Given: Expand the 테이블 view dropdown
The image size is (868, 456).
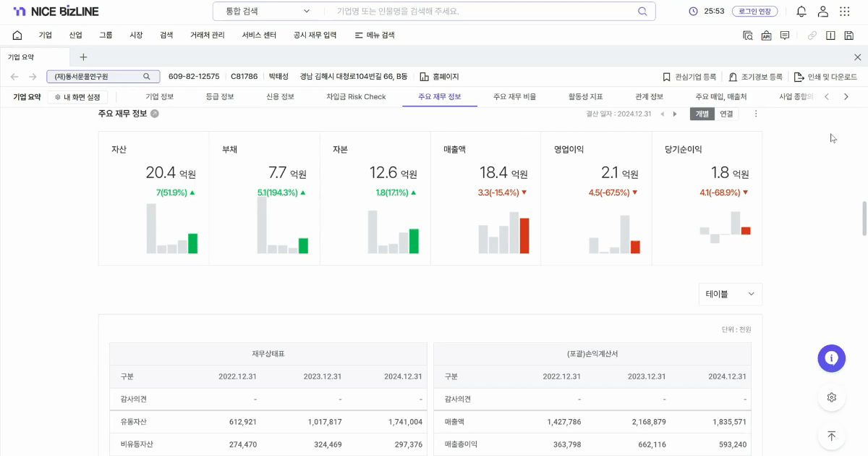Looking at the screenshot, I should [x=730, y=294].
